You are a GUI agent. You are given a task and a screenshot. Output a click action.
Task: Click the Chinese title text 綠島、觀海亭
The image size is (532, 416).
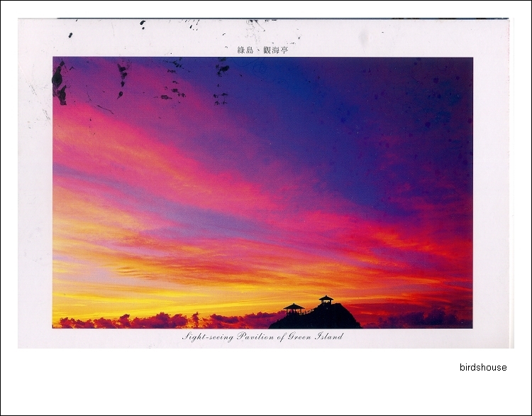pyautogui.click(x=262, y=50)
